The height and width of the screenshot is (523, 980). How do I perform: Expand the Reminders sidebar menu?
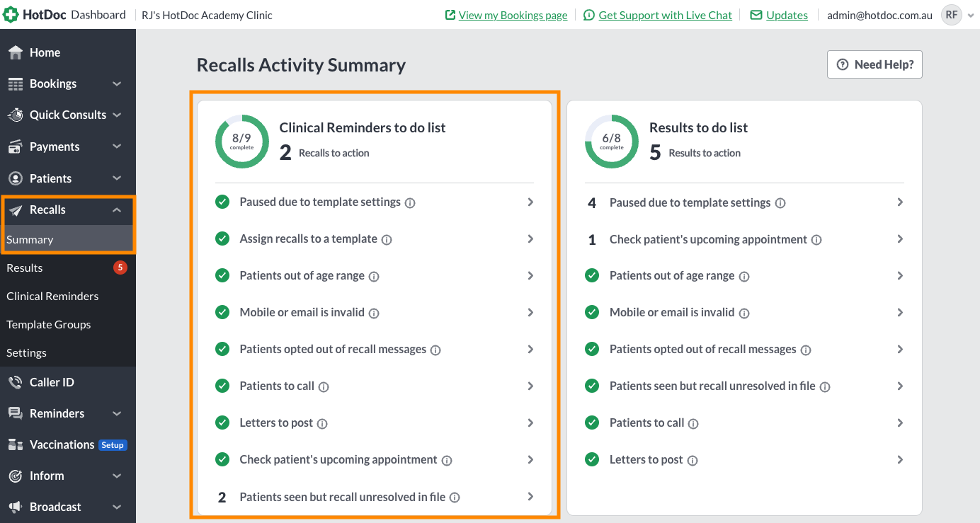(117, 413)
